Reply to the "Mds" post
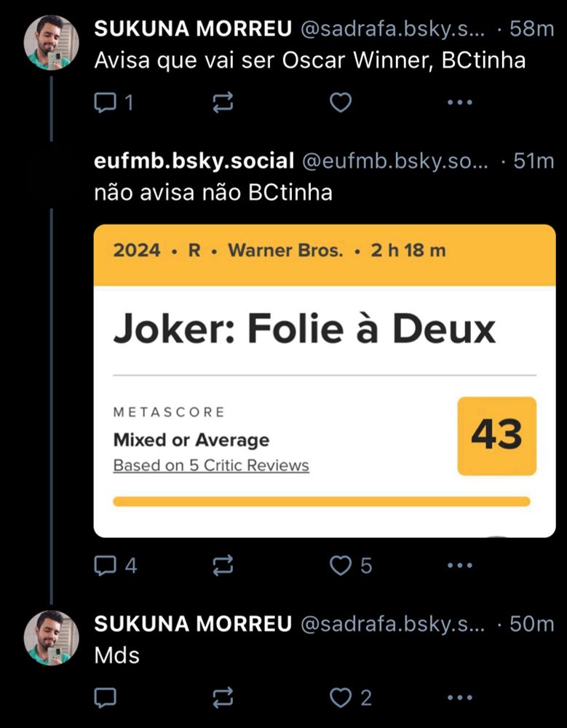Screen dimensions: 567x728 pos(106,698)
